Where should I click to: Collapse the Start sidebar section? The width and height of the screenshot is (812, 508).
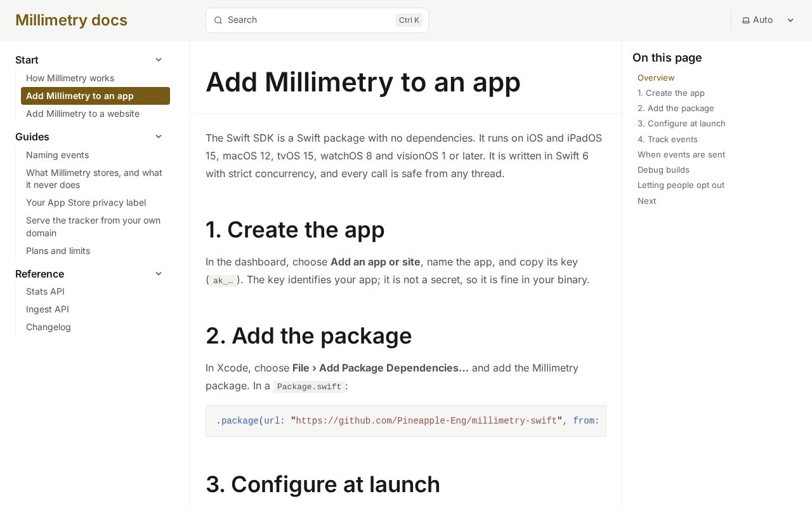pyautogui.click(x=159, y=60)
